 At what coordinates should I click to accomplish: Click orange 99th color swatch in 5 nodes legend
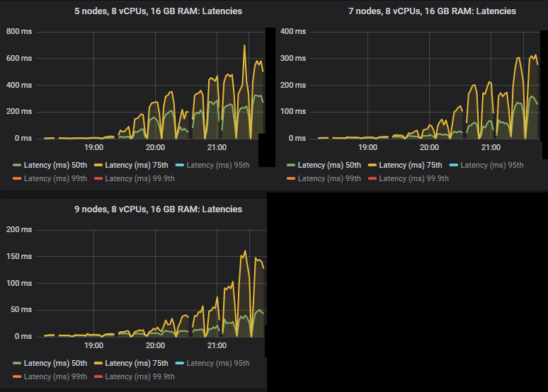[x=17, y=178]
